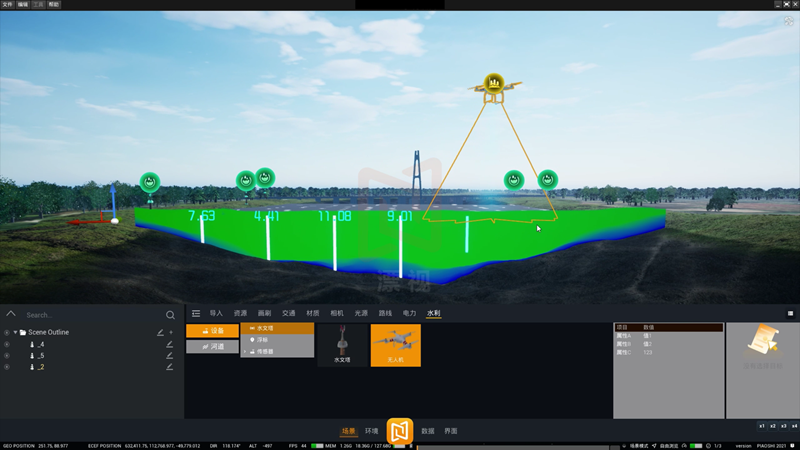Switch to the 电力 tab
The width and height of the screenshot is (800, 450).
(410, 313)
